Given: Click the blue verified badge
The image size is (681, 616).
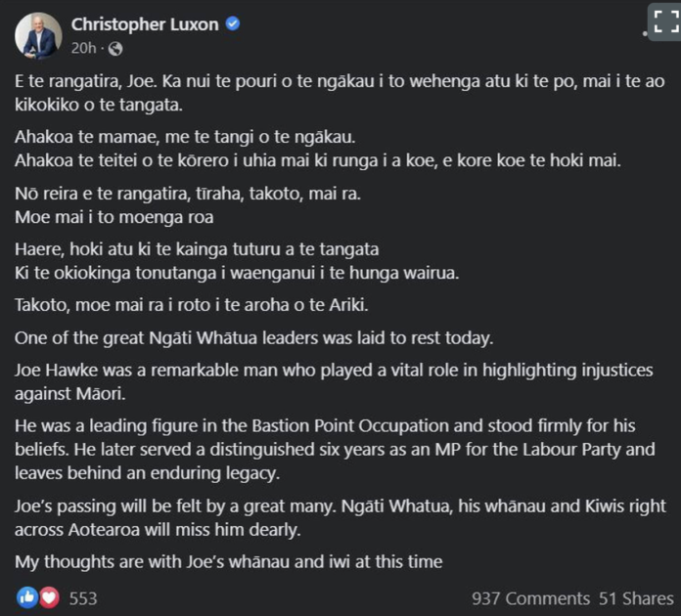Looking at the screenshot, I should coord(233,24).
